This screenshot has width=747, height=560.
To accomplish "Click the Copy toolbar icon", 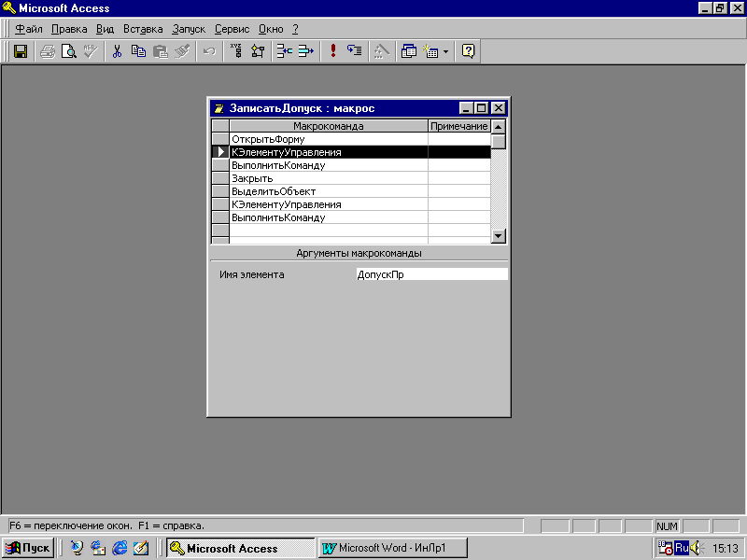I will (x=138, y=51).
